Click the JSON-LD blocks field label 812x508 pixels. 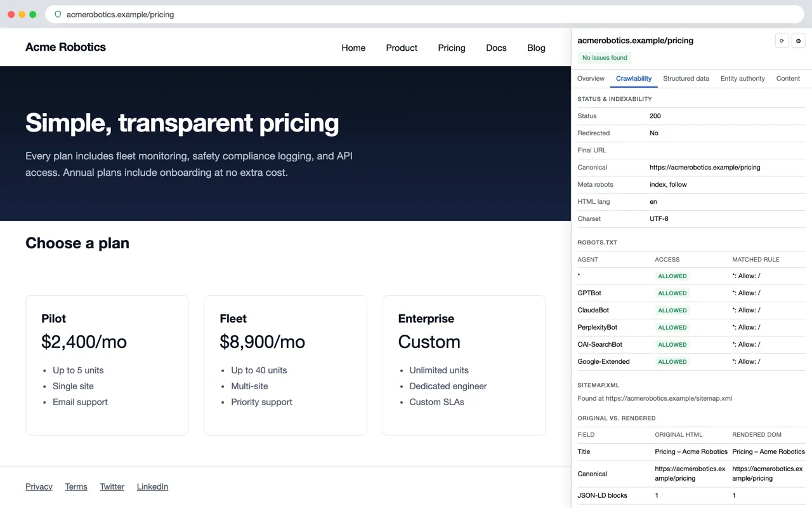coord(602,495)
